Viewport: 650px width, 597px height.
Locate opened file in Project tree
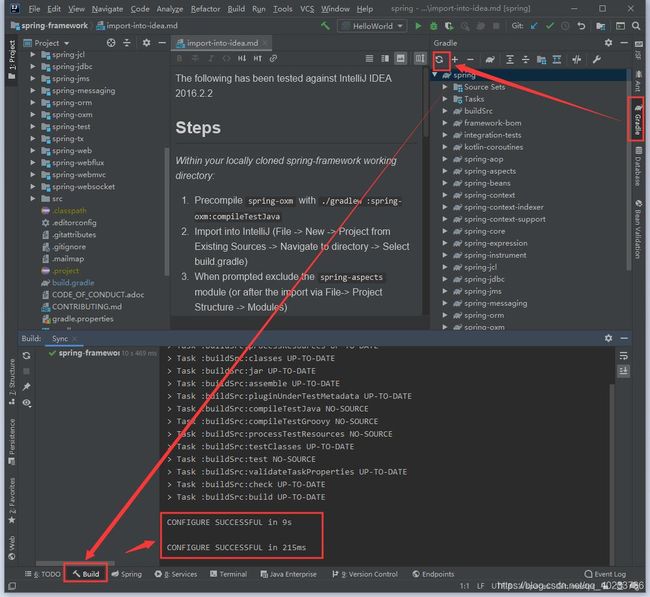tap(111, 43)
